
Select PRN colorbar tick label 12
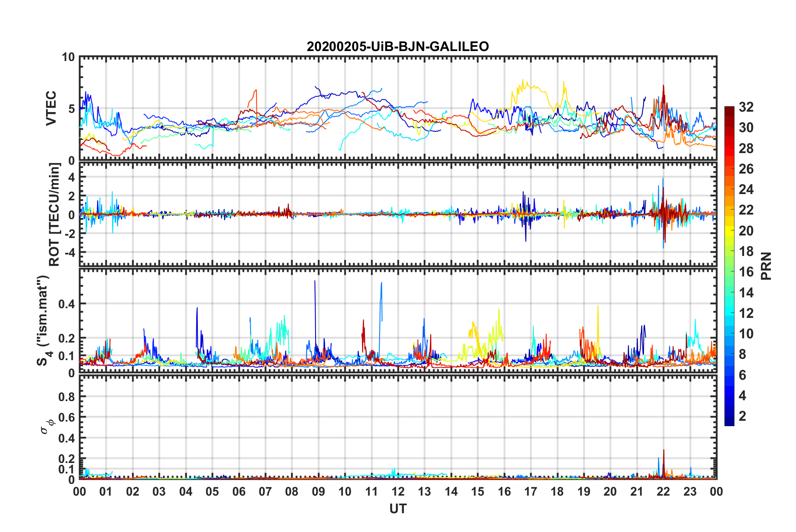click(746, 313)
